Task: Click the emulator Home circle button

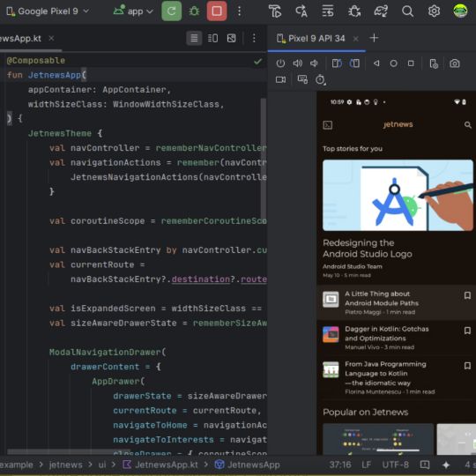Action: (x=393, y=63)
